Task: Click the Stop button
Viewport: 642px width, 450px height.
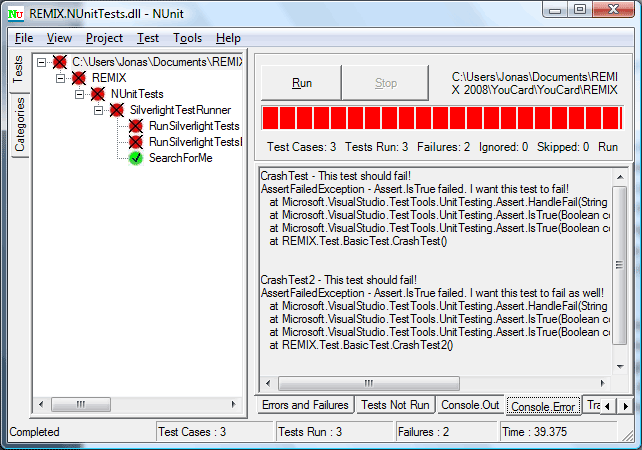Action: point(386,83)
